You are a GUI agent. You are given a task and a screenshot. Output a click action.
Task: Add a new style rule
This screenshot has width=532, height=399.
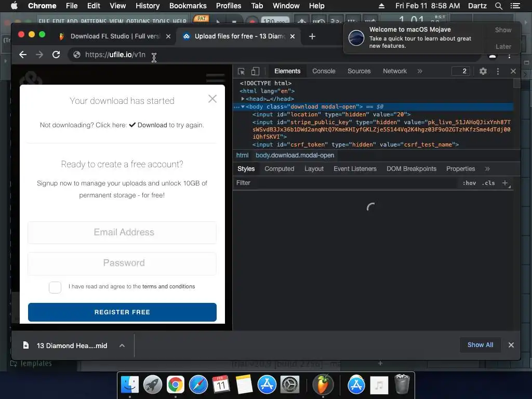coord(505,183)
